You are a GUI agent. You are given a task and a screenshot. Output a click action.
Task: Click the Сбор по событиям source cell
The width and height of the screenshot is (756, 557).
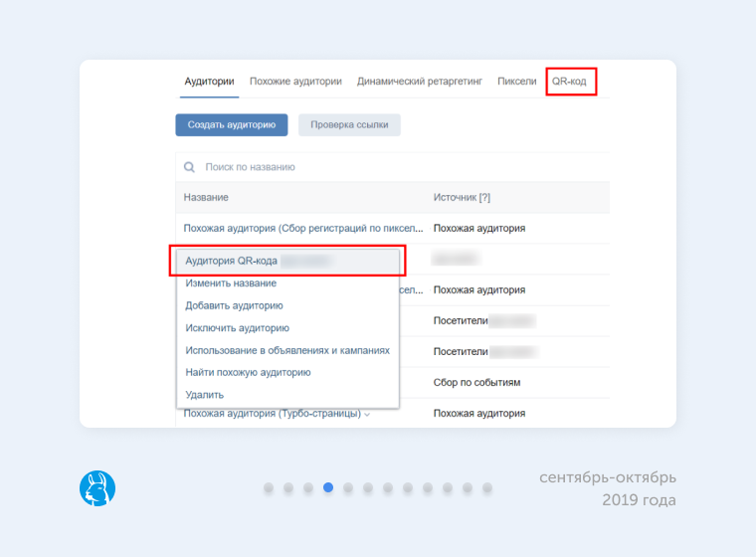pyautogui.click(x=476, y=382)
